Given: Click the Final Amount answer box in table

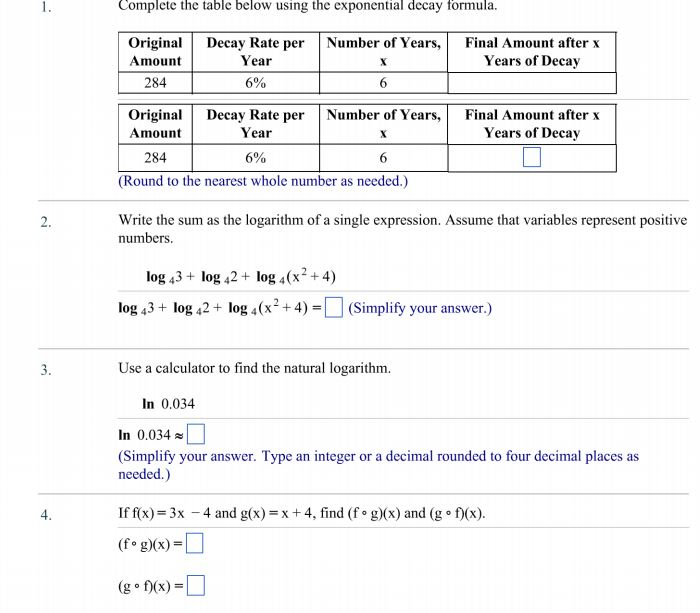Looking at the screenshot, I should 531,157.
